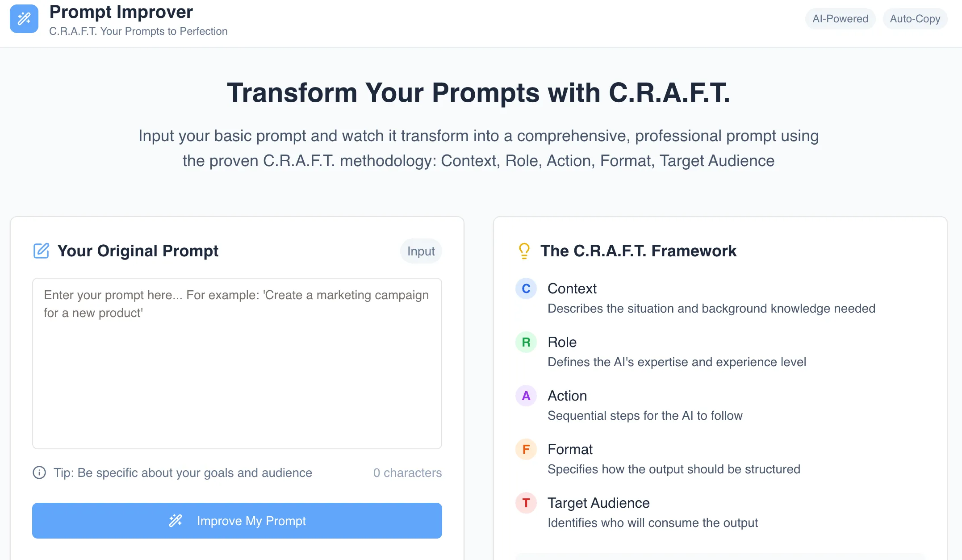Screen dimensions: 962x560
Task: Click the Improve My Prompt button
Action: coord(237,521)
